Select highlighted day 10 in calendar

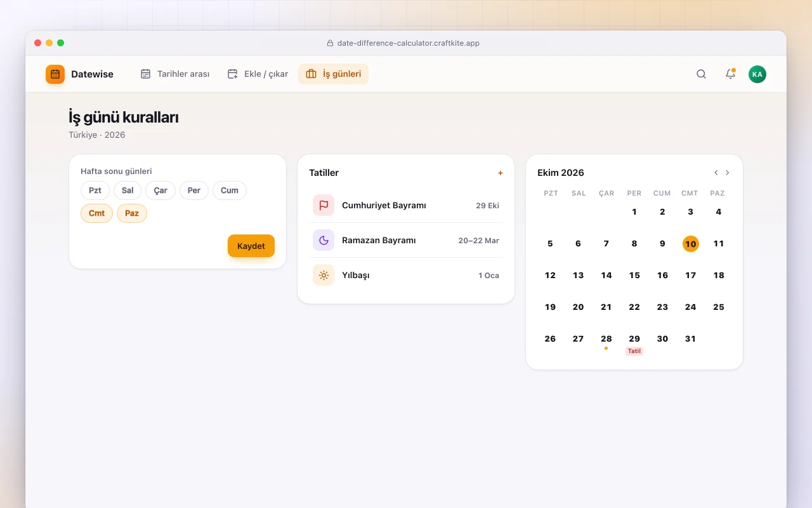pos(691,244)
